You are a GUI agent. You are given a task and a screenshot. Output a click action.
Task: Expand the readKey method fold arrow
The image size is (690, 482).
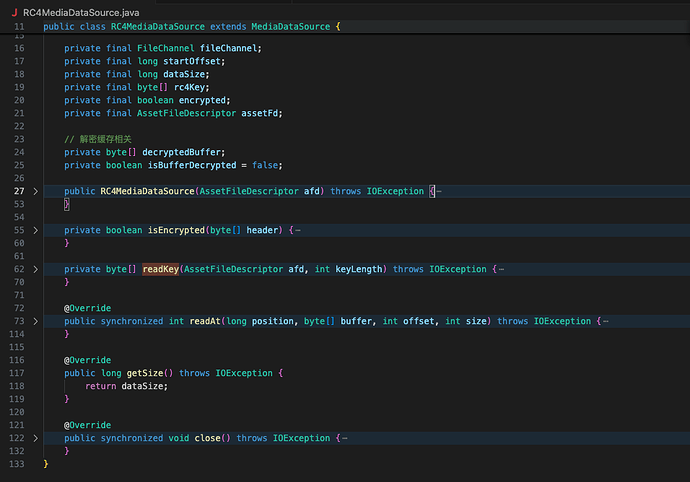pyautogui.click(x=36, y=269)
